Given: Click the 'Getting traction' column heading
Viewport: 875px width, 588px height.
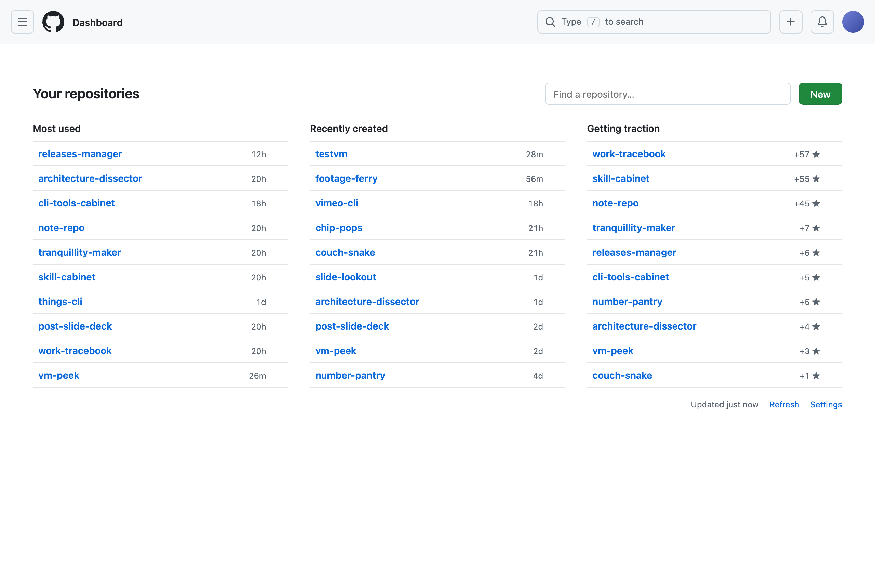Looking at the screenshot, I should coord(623,129).
